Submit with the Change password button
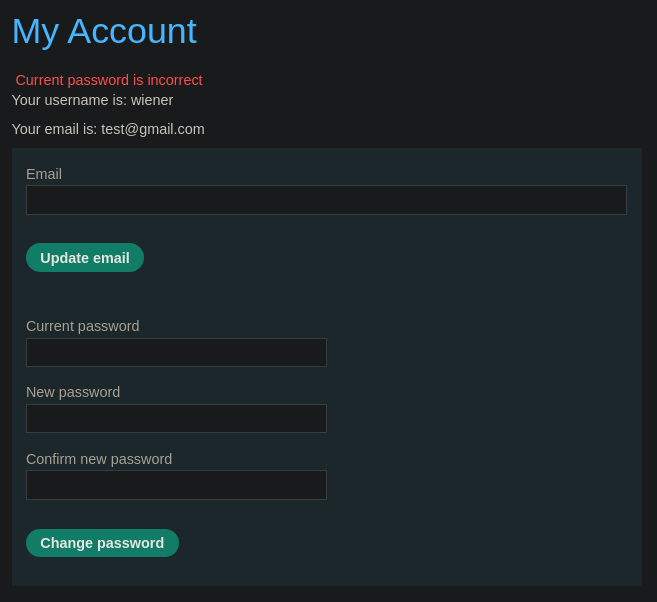657x602 pixels. pos(102,543)
